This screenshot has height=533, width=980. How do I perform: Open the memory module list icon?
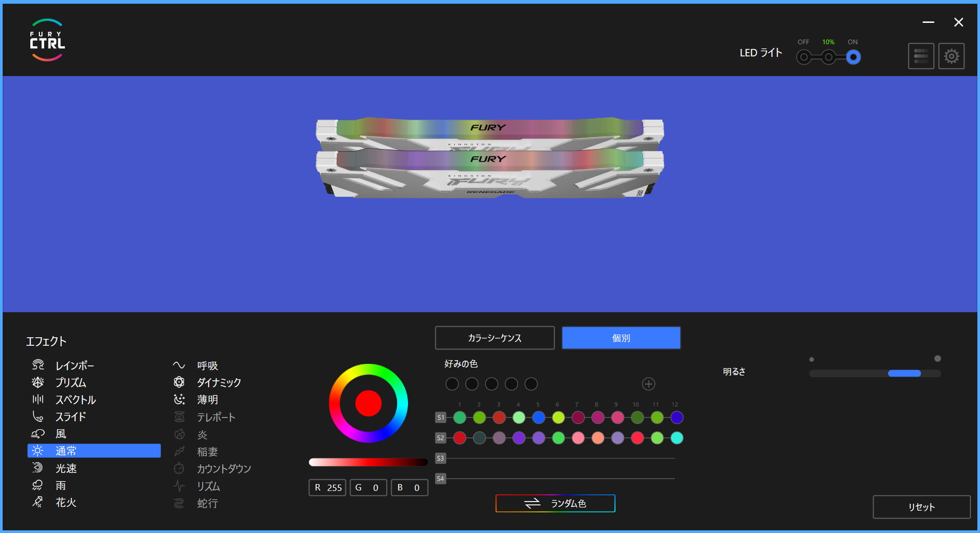click(921, 56)
